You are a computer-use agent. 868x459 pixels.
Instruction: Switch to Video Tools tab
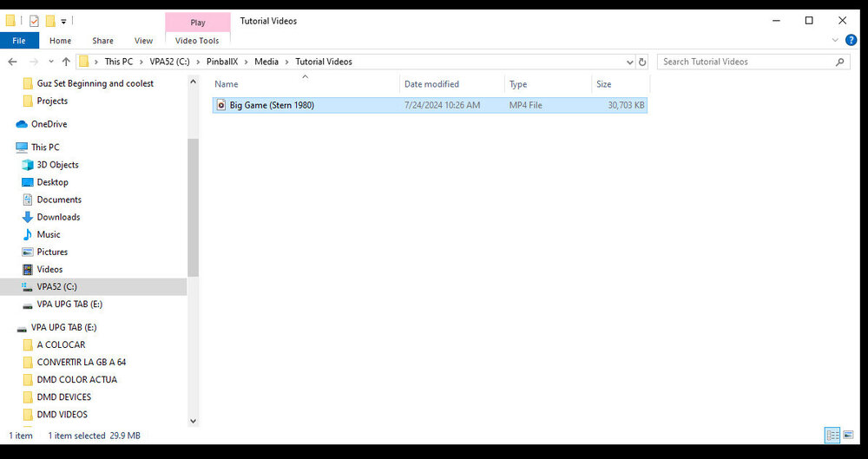pos(197,41)
